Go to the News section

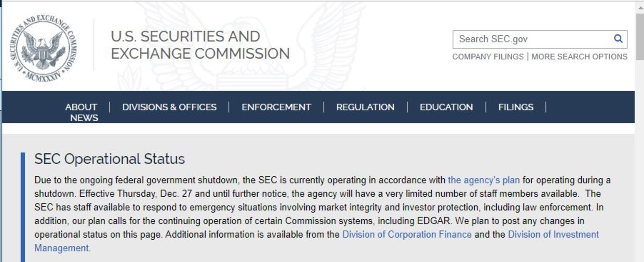[84, 118]
